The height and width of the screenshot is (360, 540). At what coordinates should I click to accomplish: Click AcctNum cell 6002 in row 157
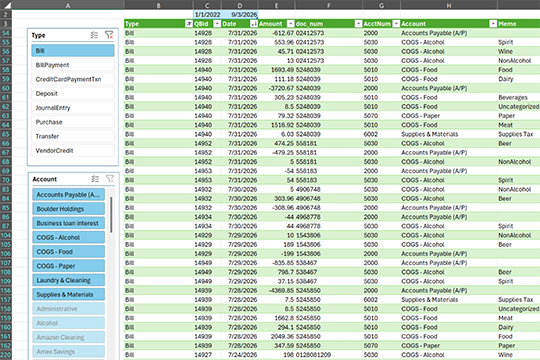[382, 300]
